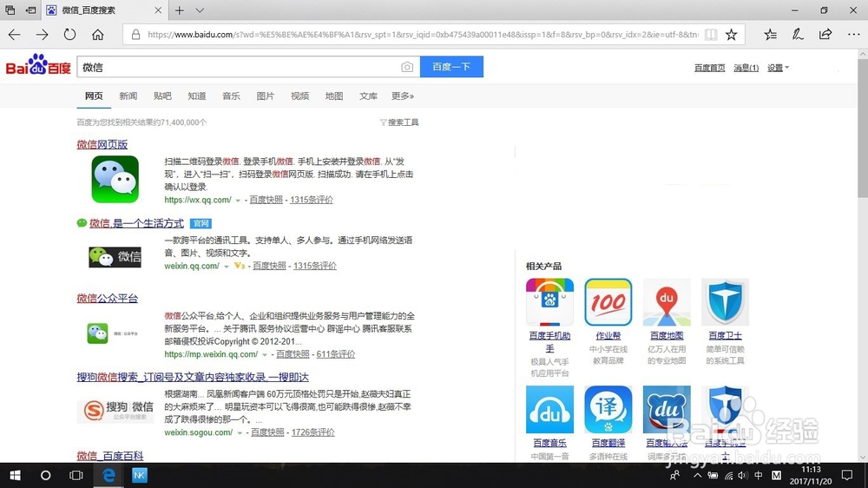Open the 搜狗微信搜索 result link
This screenshot has height=488, width=868.
point(193,377)
